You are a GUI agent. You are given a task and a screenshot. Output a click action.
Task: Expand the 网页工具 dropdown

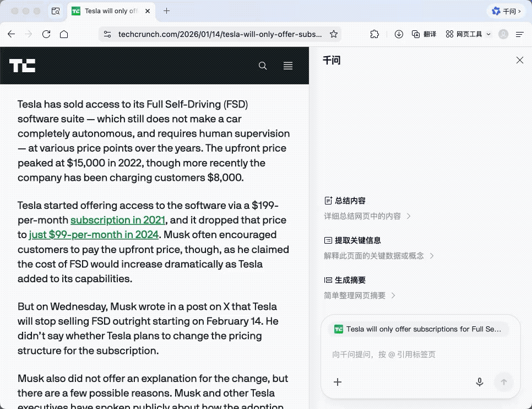468,34
